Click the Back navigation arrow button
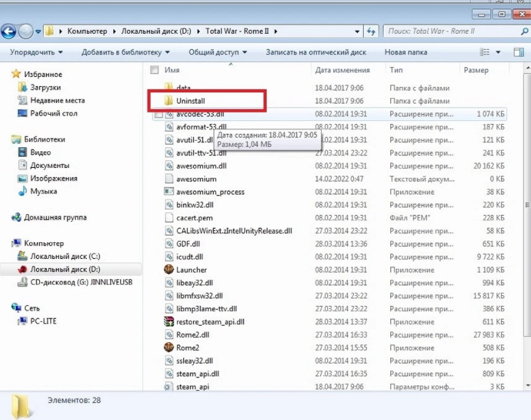The image size is (531, 420). 9,31
